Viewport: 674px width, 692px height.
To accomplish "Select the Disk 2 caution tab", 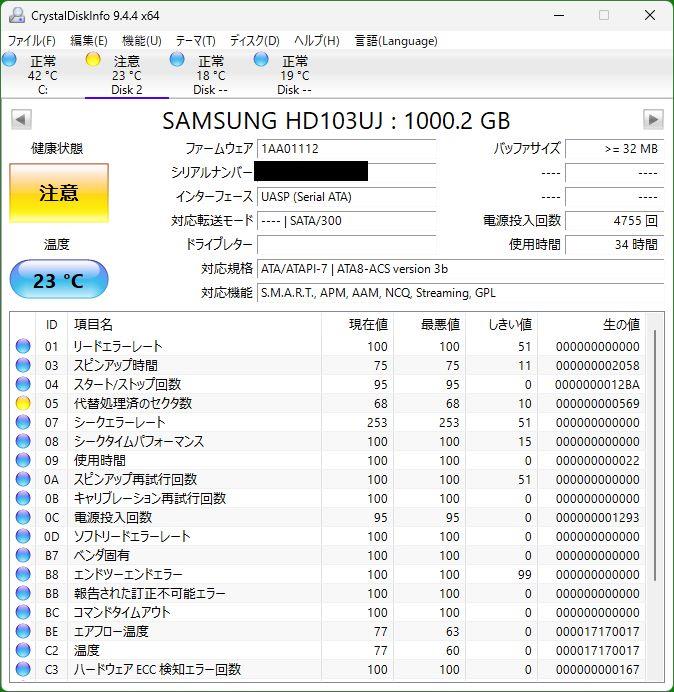I will [127, 75].
